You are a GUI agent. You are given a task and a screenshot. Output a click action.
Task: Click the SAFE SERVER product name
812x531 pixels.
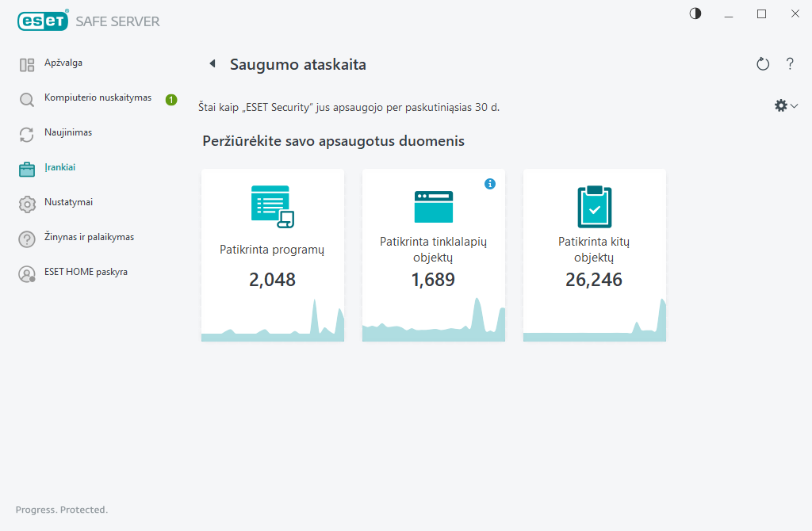117,21
